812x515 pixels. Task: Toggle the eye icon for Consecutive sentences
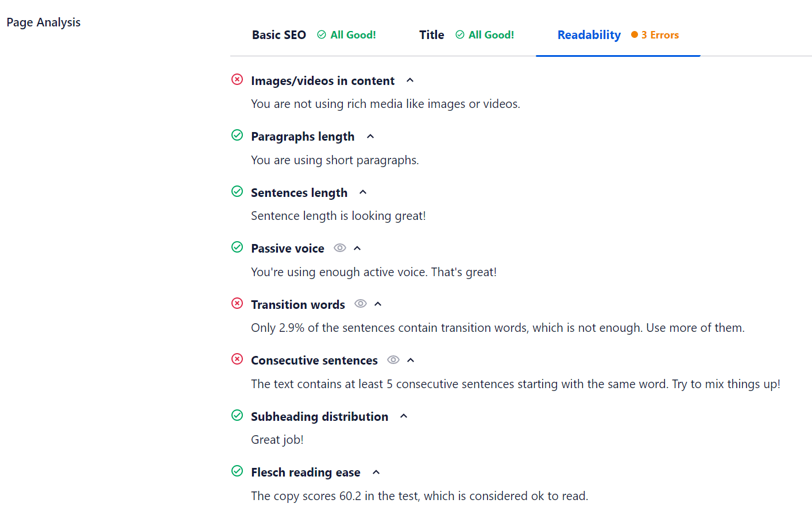point(393,359)
